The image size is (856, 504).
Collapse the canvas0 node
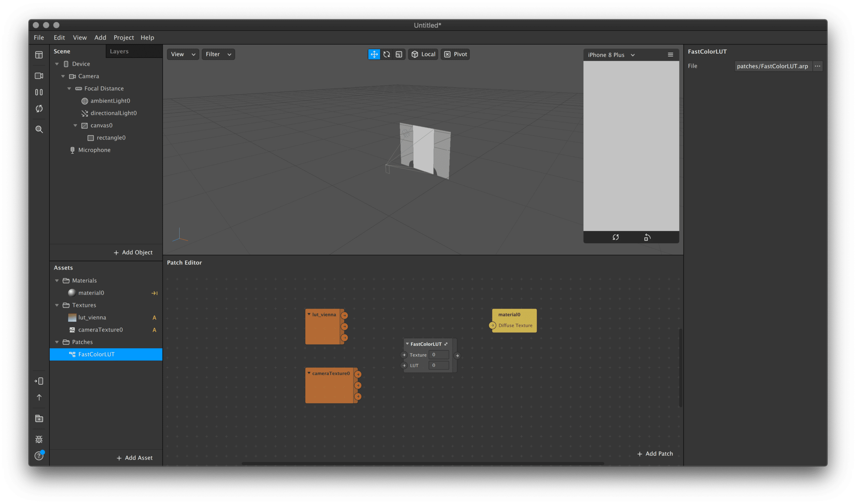[76, 125]
